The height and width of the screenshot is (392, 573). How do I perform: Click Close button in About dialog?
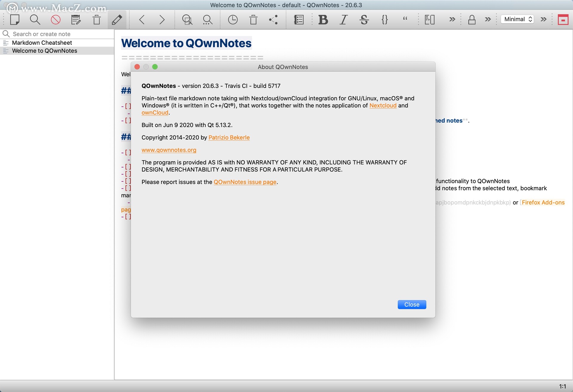tap(412, 304)
